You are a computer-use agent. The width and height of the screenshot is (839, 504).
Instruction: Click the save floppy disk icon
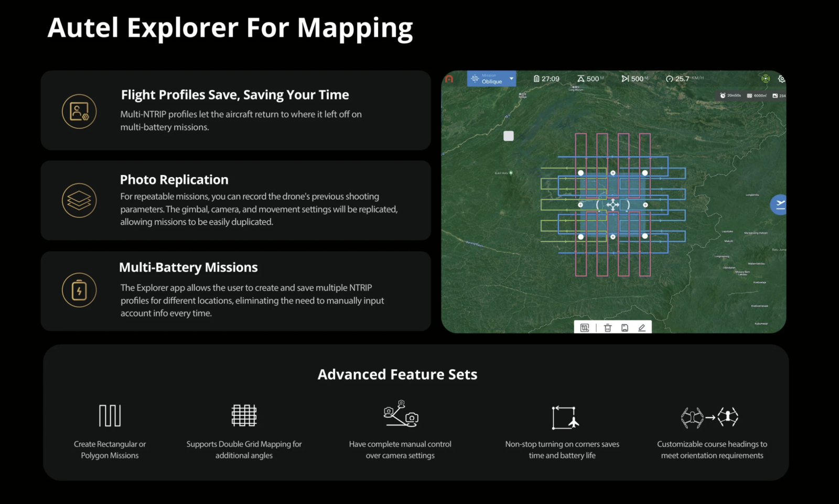click(x=625, y=328)
